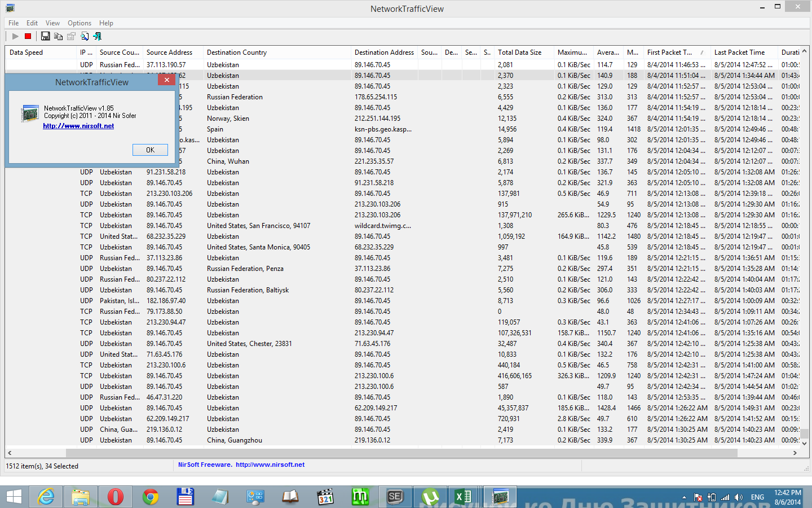Click the horizontal scrollbar right arrow
Image resolution: width=812 pixels, height=508 pixels.
[x=795, y=453]
